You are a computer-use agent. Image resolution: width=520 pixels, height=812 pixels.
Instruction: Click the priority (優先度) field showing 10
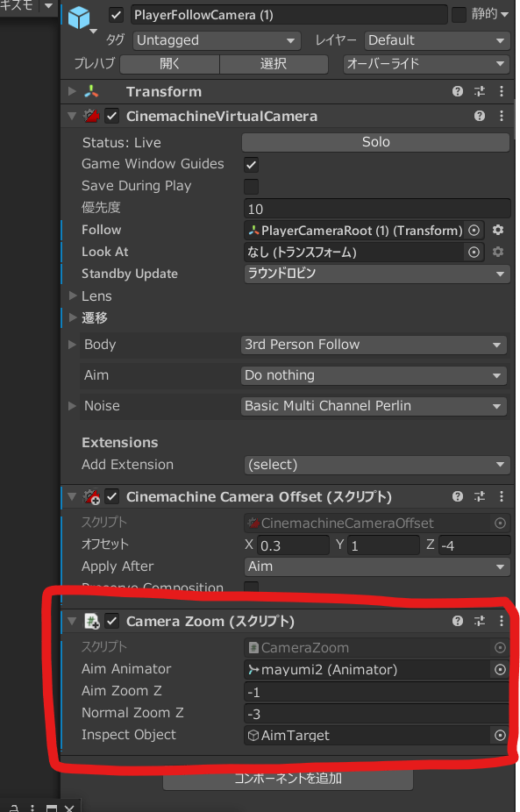(x=377, y=209)
